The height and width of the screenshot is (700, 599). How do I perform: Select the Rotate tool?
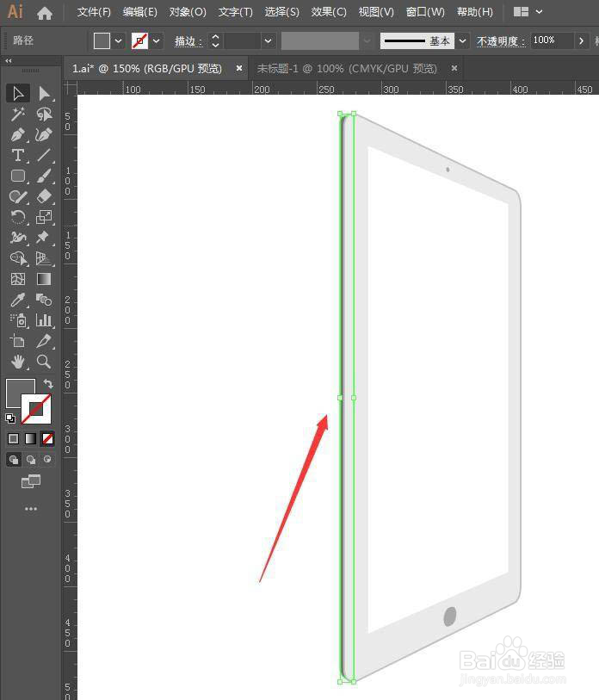[18, 217]
